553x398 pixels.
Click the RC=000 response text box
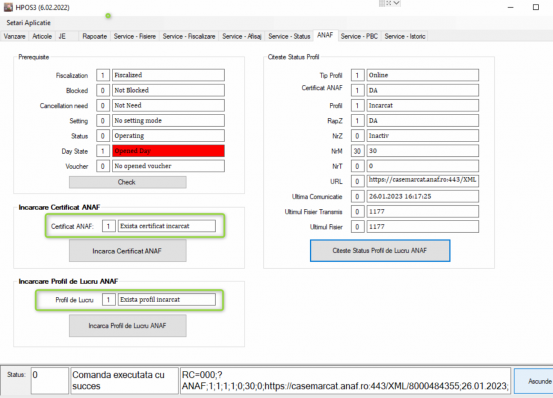(345, 380)
